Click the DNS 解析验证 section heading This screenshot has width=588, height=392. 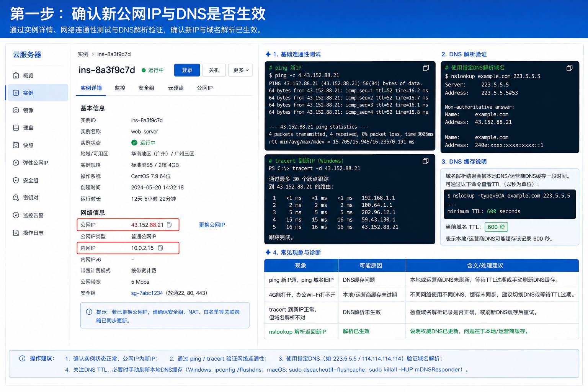point(464,54)
